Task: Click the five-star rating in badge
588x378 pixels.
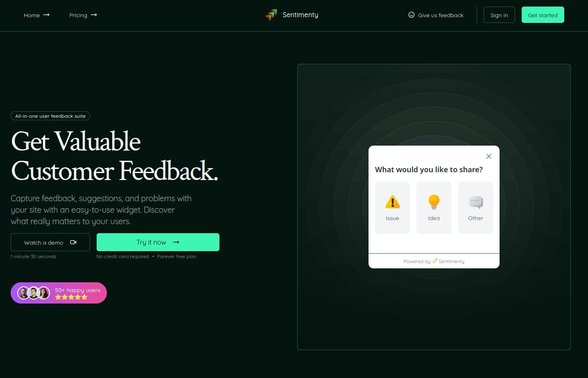Action: tap(71, 297)
